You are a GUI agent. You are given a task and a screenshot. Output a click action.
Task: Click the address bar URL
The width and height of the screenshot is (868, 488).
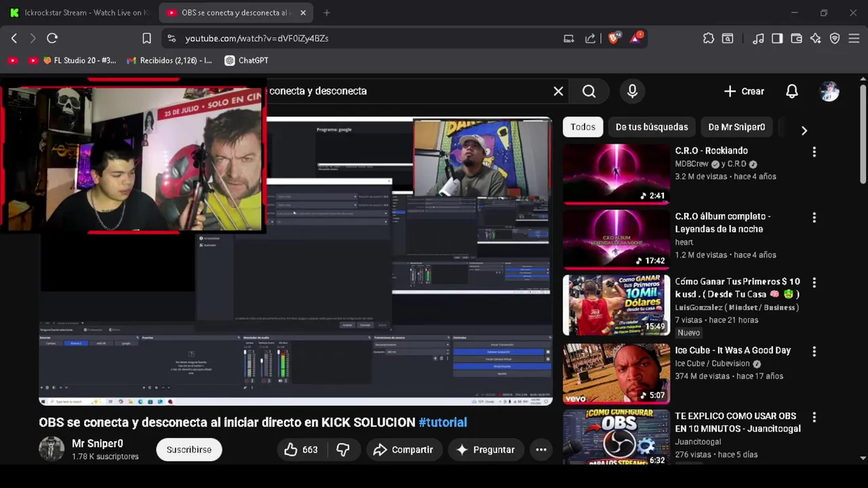(x=257, y=39)
